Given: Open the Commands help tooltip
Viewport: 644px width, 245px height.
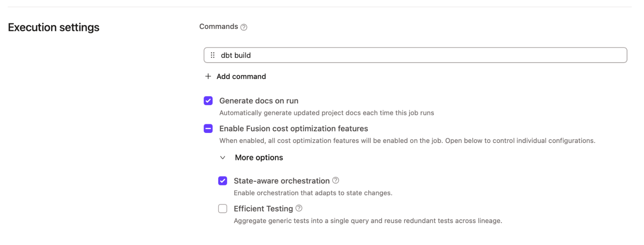Looking at the screenshot, I should pyautogui.click(x=244, y=27).
